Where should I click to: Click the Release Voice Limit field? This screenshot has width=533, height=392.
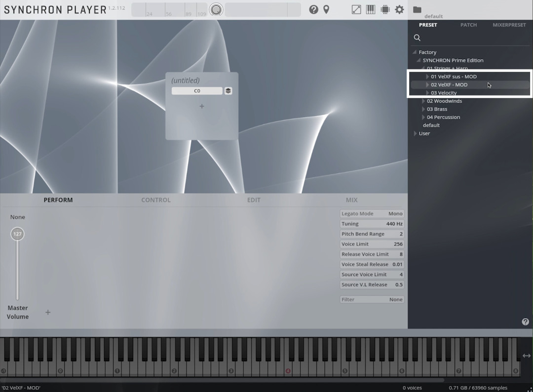click(x=372, y=254)
